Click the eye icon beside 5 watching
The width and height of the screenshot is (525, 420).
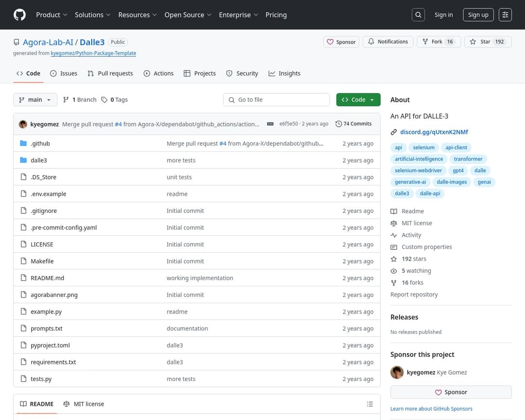point(394,271)
